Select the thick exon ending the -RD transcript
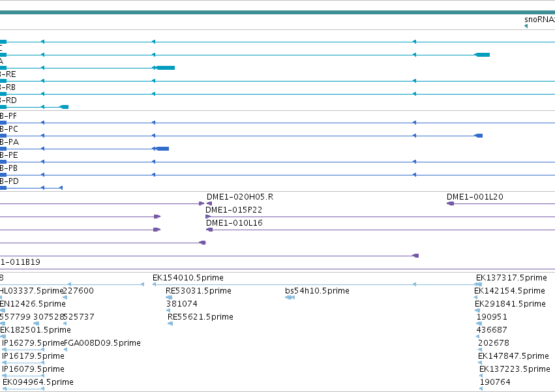This screenshot has height=392, width=555. click(x=64, y=107)
